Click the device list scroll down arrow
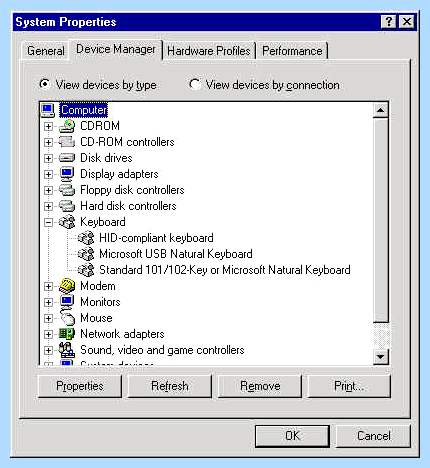430x468 pixels. [381, 357]
